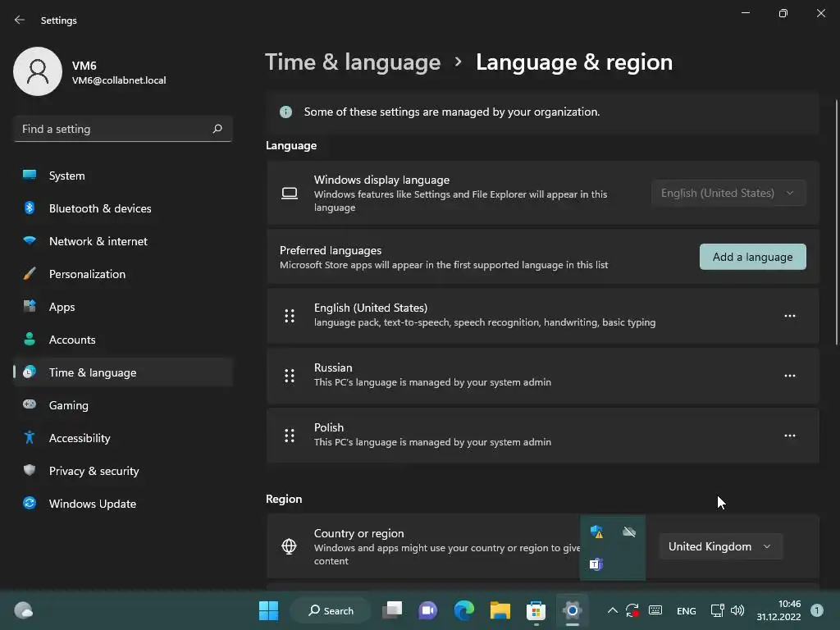
Task: Open more options for English (United States)
Action: (x=790, y=316)
